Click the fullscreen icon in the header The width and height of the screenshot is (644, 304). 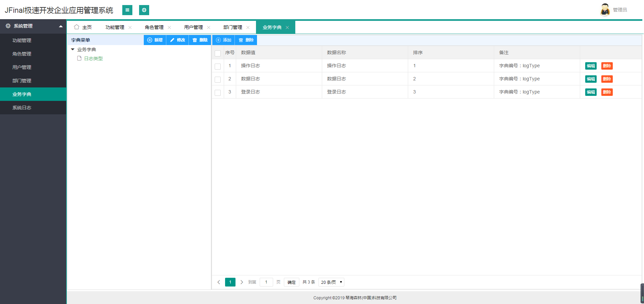pyautogui.click(x=144, y=10)
